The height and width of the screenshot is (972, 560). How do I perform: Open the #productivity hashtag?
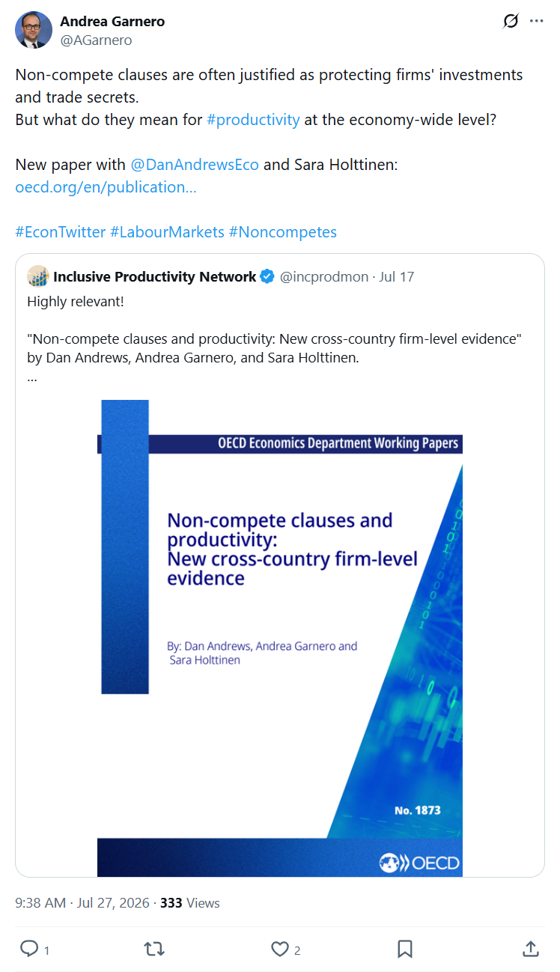(x=253, y=120)
